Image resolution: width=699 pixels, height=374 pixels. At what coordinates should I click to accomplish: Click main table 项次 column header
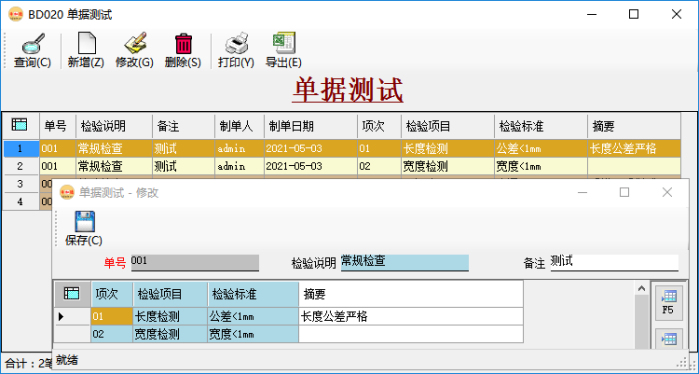[x=379, y=126]
